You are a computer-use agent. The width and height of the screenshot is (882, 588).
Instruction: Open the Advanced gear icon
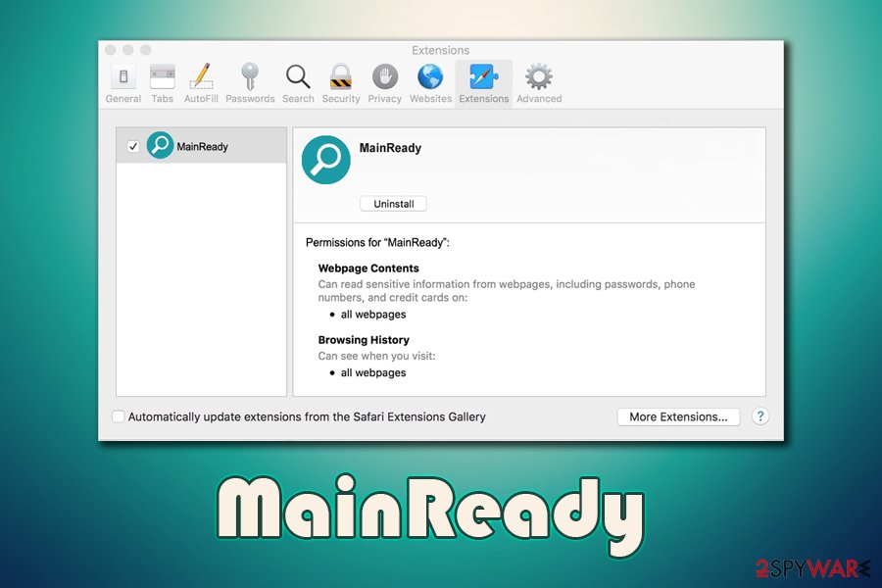[539, 77]
